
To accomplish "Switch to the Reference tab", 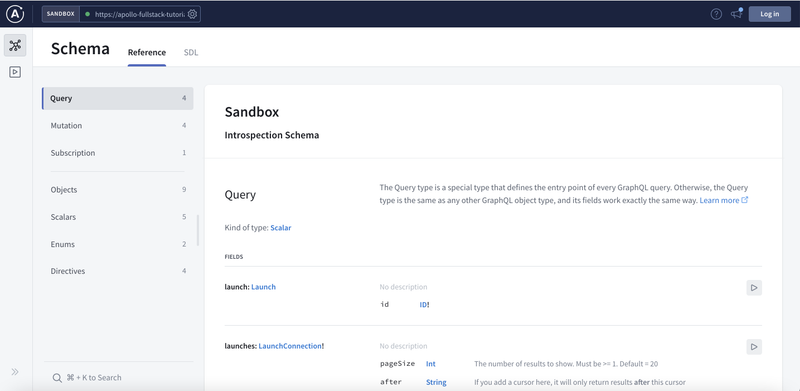I will (147, 53).
